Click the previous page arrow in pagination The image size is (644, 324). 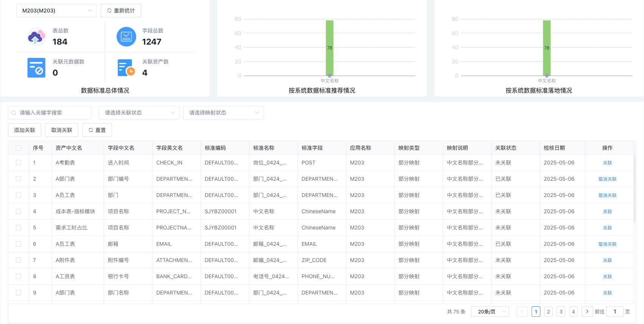(x=522, y=312)
